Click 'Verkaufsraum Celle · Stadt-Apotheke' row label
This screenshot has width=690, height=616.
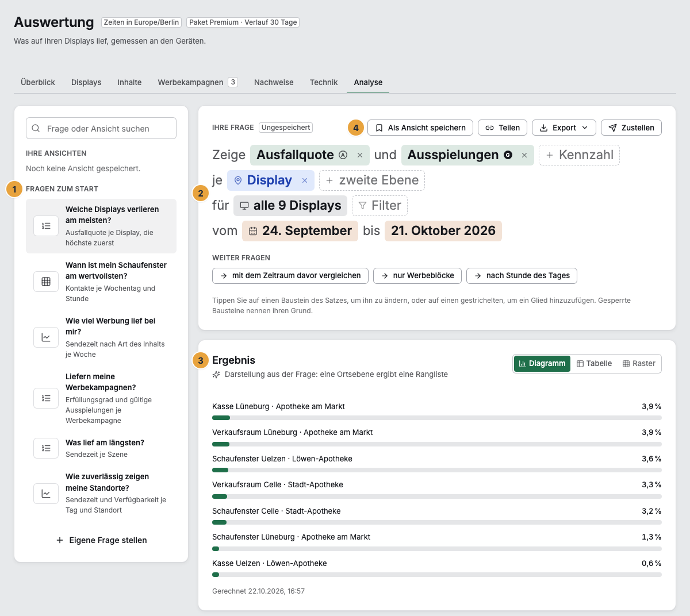278,484
